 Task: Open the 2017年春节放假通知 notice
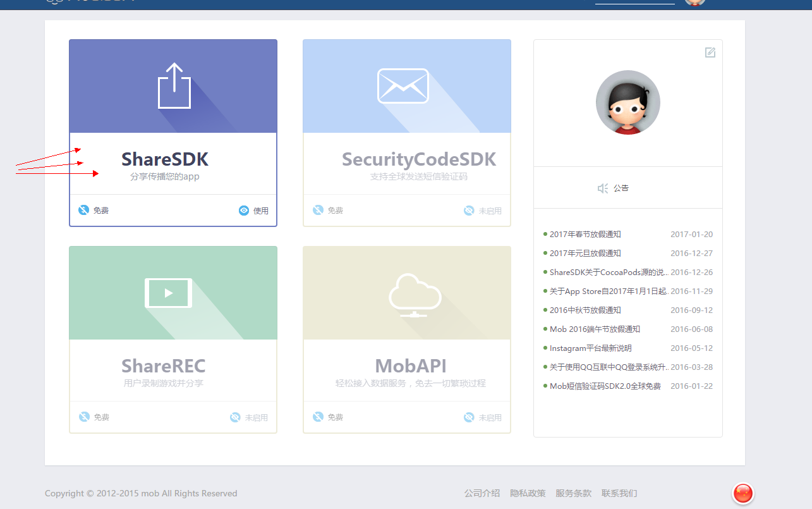coord(585,235)
